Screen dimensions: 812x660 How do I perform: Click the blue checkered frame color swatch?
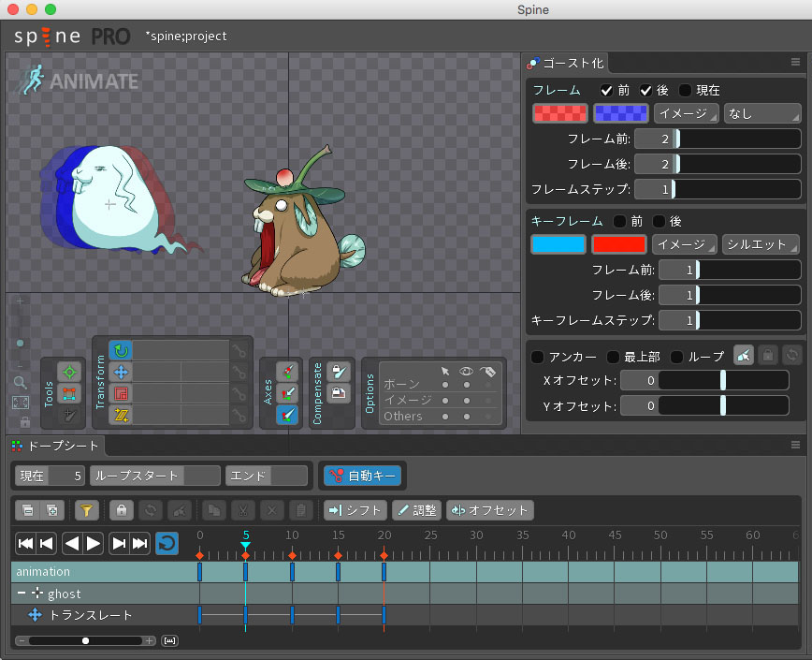click(x=620, y=113)
